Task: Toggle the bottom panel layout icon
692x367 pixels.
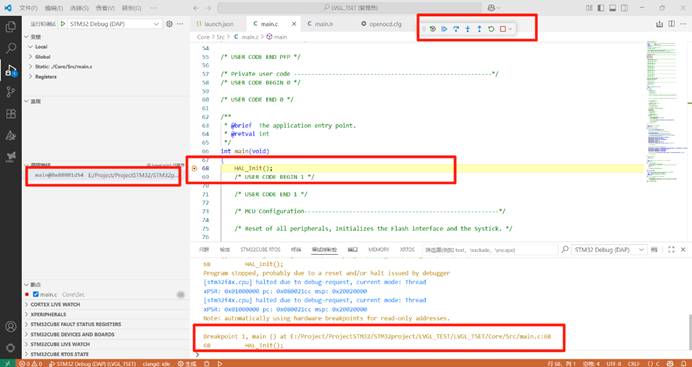Action: tap(613, 8)
